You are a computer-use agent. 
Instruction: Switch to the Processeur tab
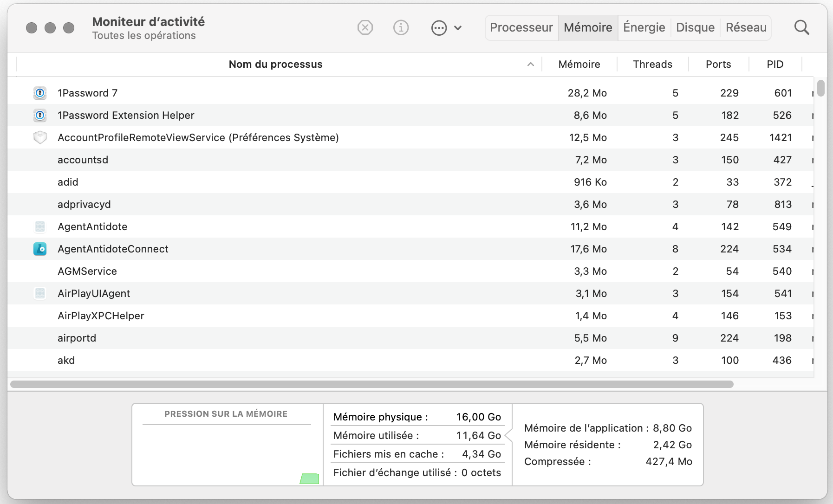(x=521, y=28)
